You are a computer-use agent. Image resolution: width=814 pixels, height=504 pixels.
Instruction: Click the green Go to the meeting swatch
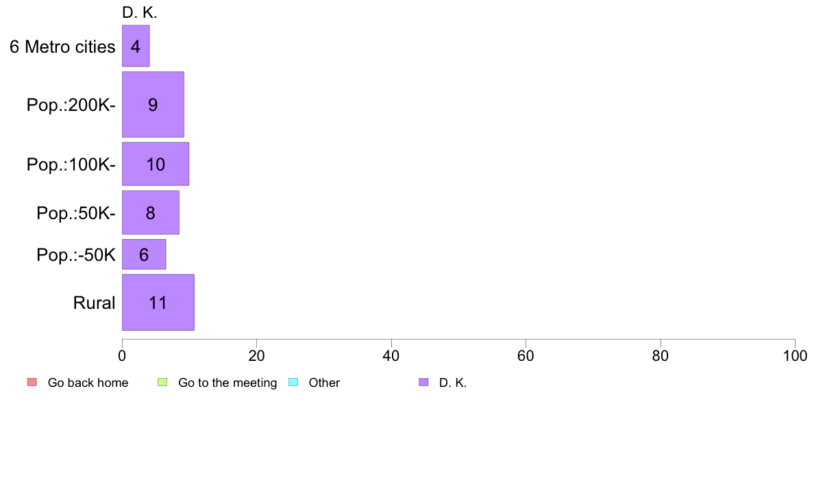(162, 383)
